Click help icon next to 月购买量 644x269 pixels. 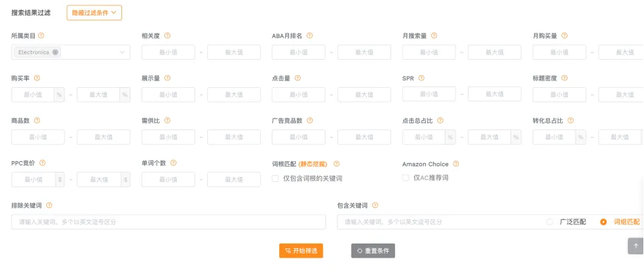coord(564,36)
